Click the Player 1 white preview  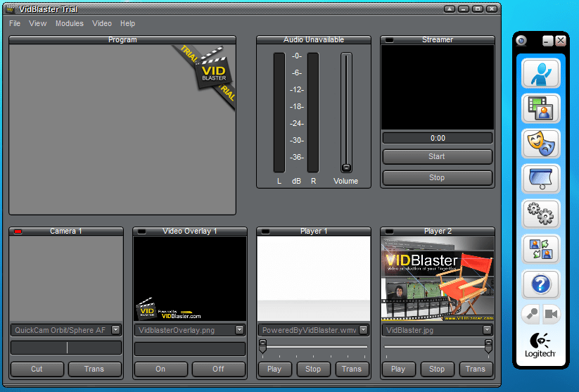point(314,279)
